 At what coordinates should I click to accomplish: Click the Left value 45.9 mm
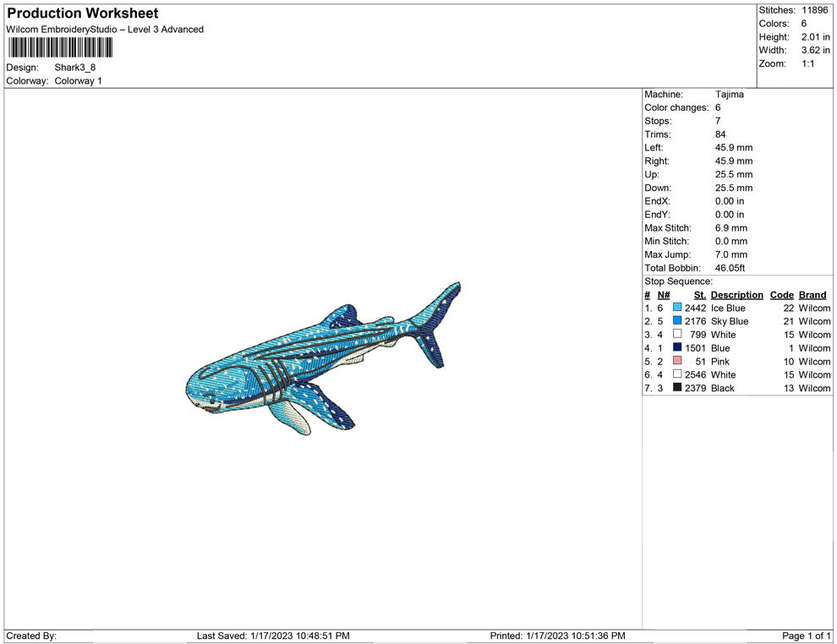(x=734, y=147)
